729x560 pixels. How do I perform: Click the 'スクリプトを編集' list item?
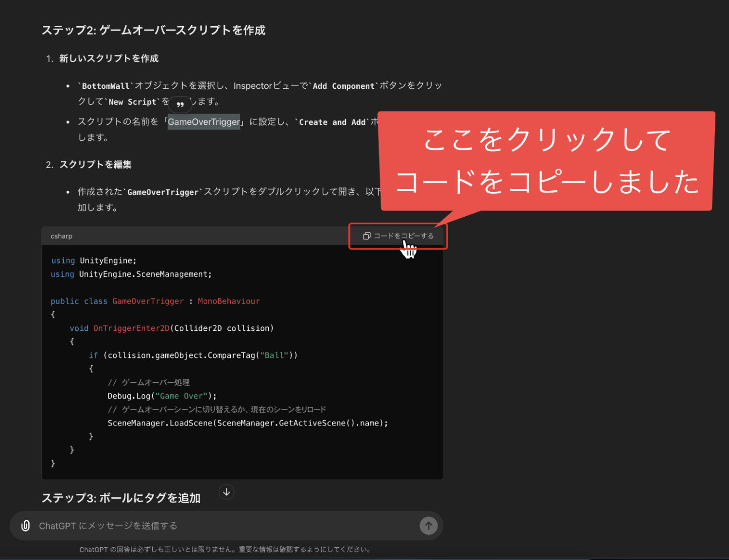tap(95, 165)
